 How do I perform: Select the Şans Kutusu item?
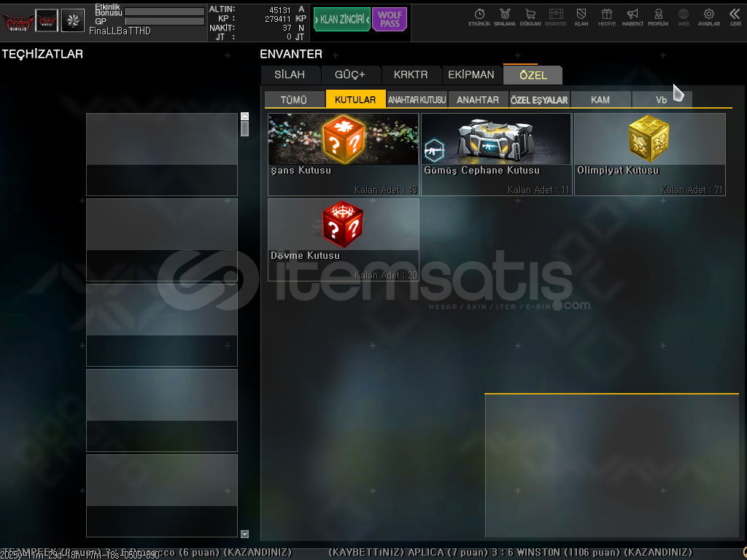(x=343, y=154)
